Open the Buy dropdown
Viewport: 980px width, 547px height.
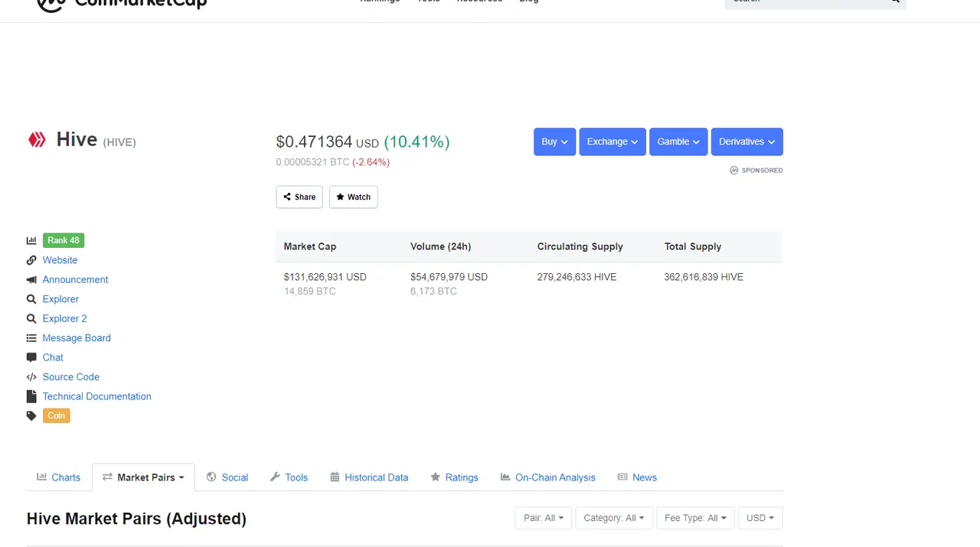coord(554,142)
